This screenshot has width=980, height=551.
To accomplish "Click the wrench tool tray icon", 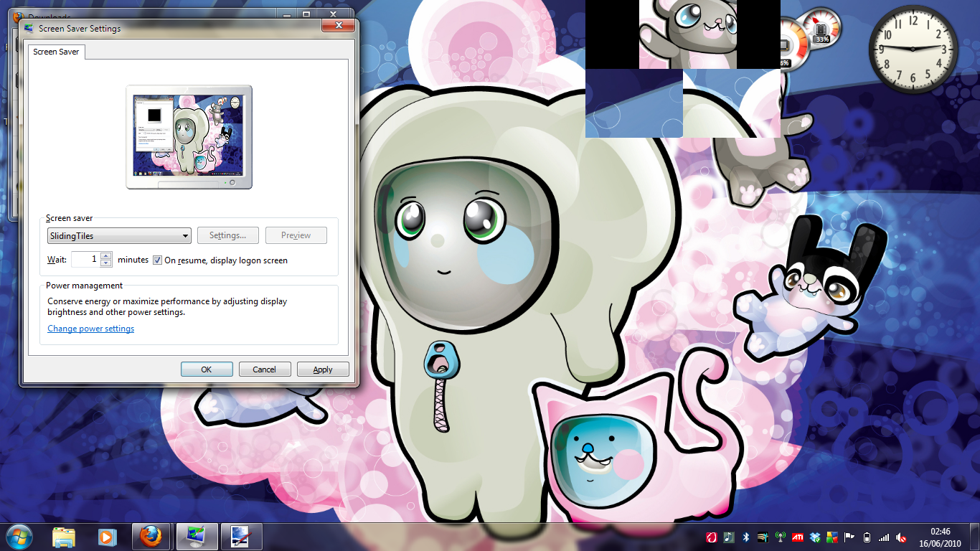I will (763, 537).
